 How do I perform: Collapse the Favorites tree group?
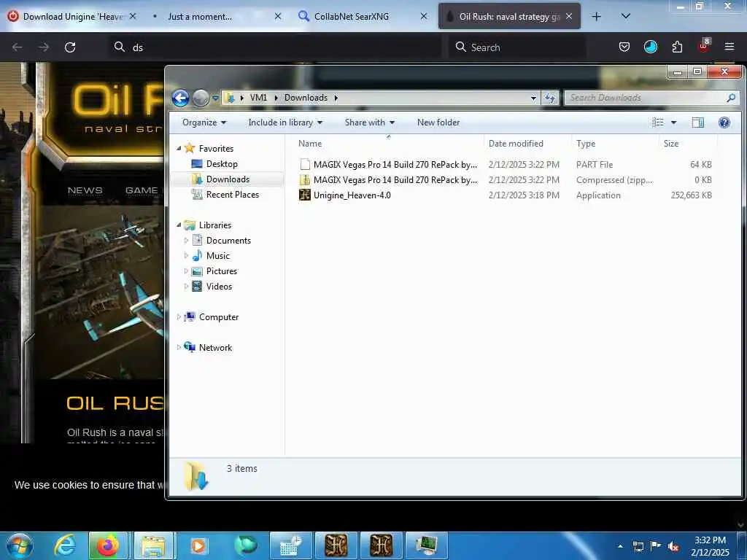[x=179, y=149]
